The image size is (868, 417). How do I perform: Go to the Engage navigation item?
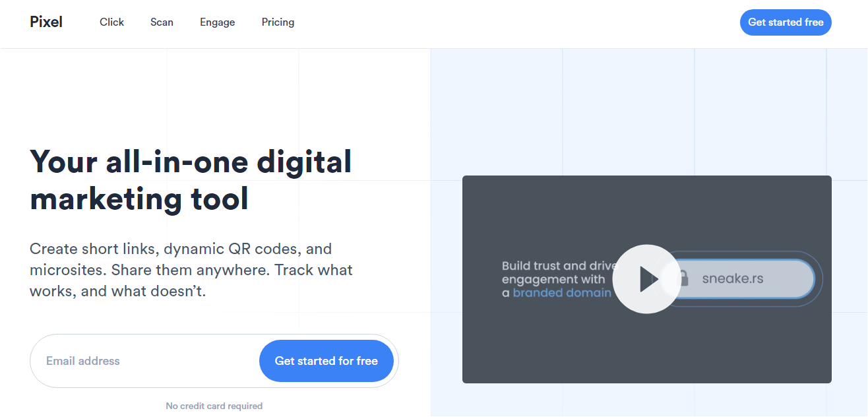pos(217,22)
